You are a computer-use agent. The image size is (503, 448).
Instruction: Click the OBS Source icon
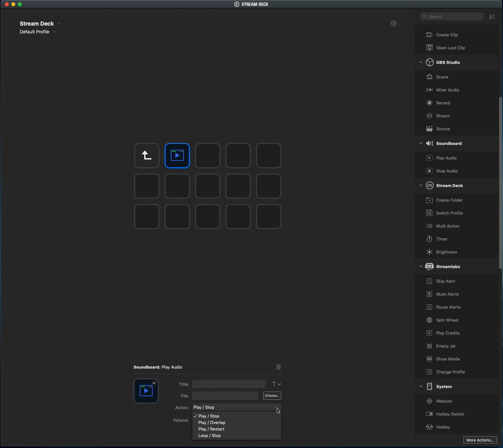pyautogui.click(x=429, y=129)
